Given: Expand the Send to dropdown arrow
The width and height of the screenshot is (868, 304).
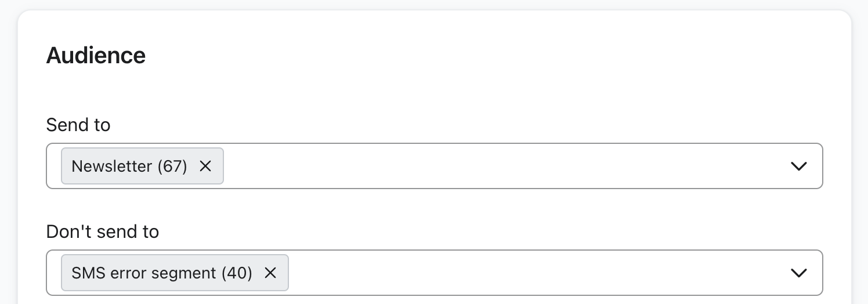Looking at the screenshot, I should coord(799,167).
